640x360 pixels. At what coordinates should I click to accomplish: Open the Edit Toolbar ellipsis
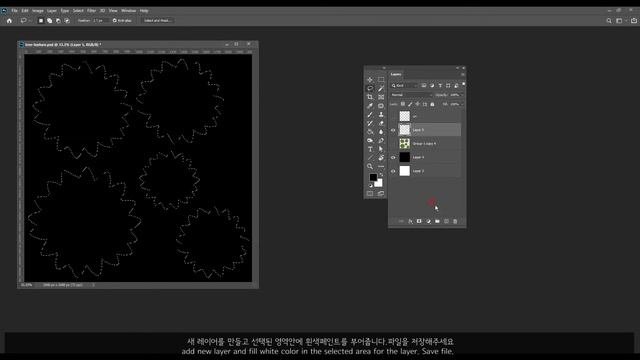coord(381,167)
